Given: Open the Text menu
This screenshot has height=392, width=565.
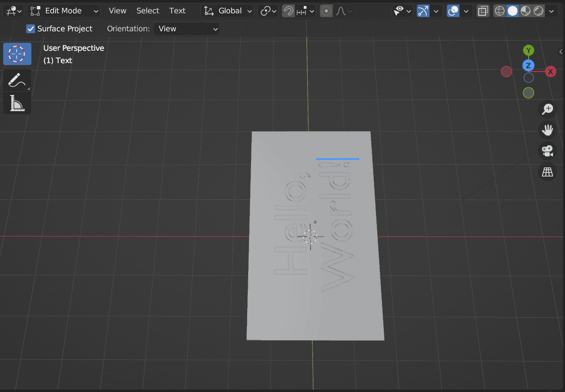Looking at the screenshot, I should (x=177, y=11).
